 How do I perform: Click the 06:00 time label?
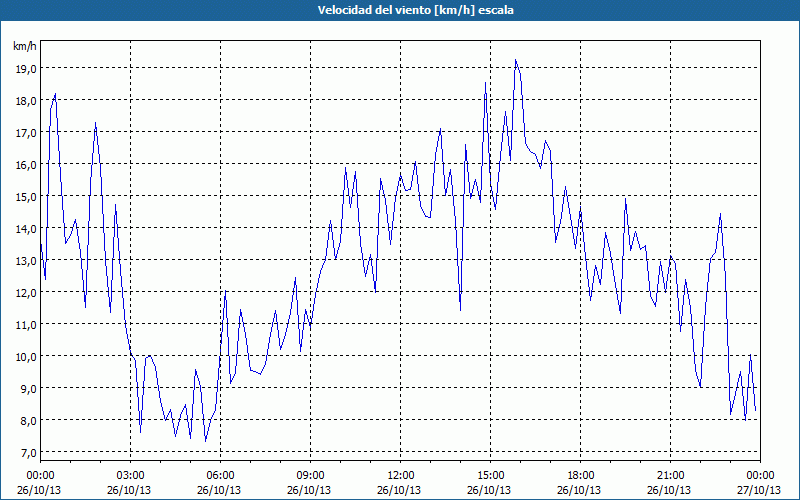(220, 476)
